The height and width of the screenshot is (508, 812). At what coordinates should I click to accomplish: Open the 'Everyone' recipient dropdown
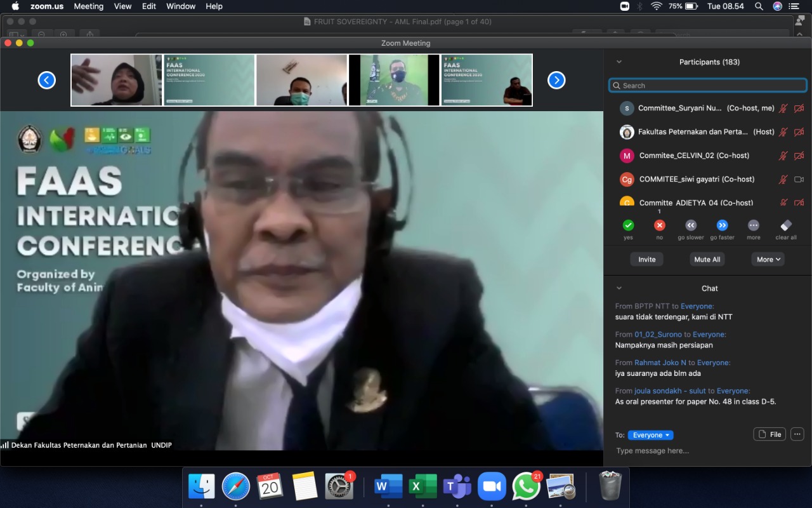(650, 435)
